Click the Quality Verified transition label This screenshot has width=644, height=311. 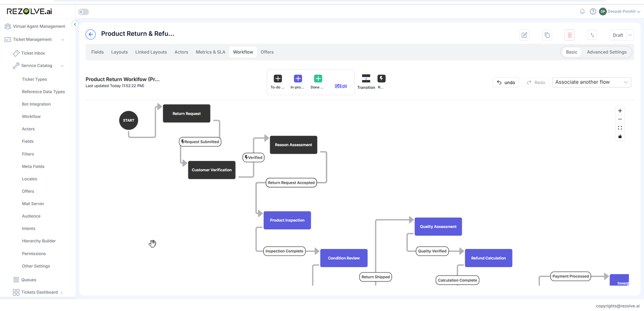pos(432,251)
